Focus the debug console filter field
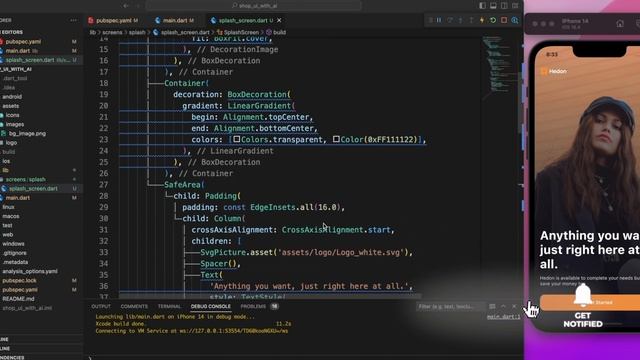640x360 pixels. 450,306
